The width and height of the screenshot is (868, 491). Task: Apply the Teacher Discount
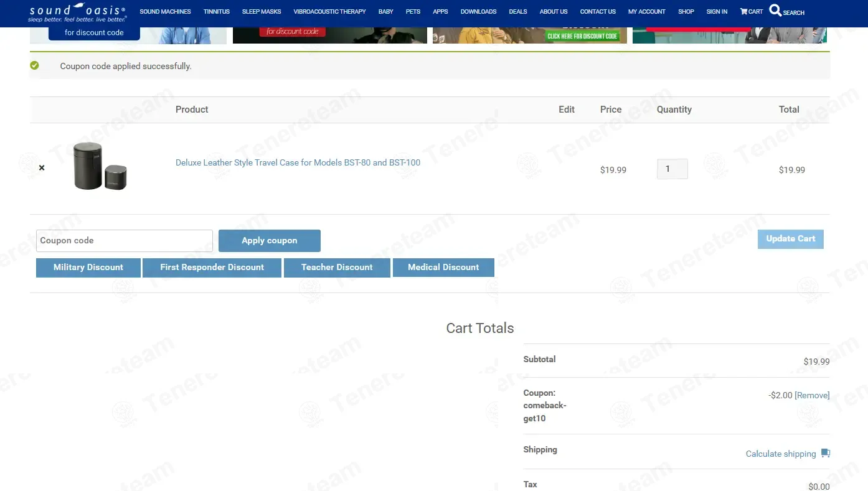[337, 268]
